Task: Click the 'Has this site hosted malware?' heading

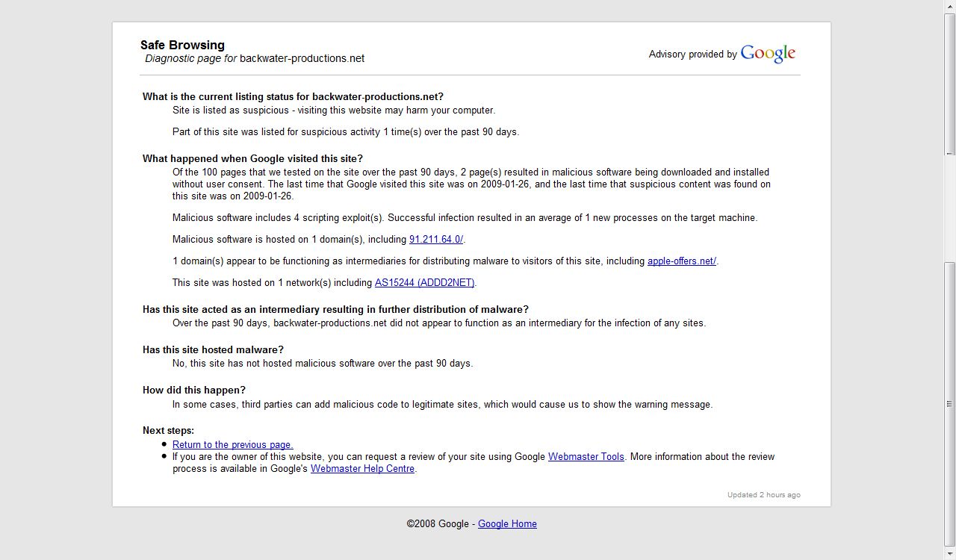Action: 213,350
